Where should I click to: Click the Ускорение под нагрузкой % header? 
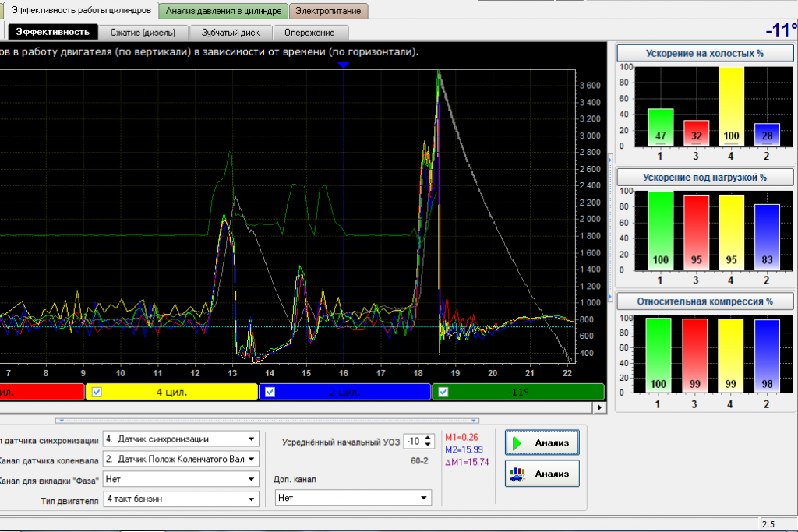coord(704,178)
